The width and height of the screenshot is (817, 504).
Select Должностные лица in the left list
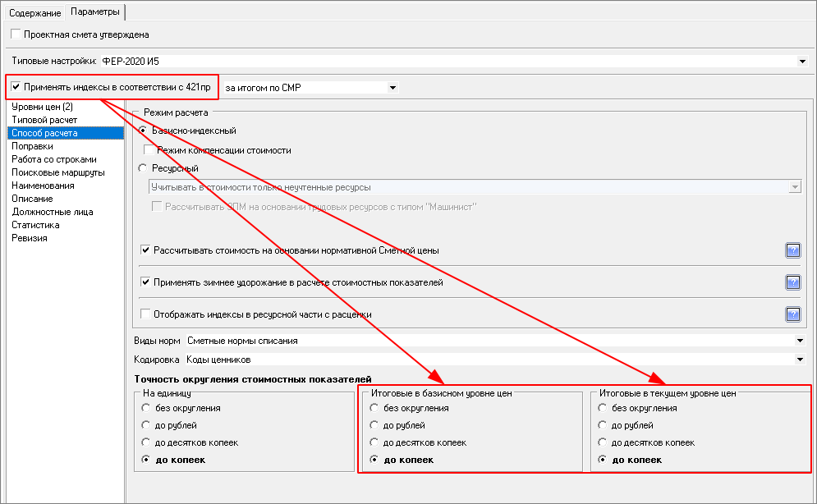[52, 212]
